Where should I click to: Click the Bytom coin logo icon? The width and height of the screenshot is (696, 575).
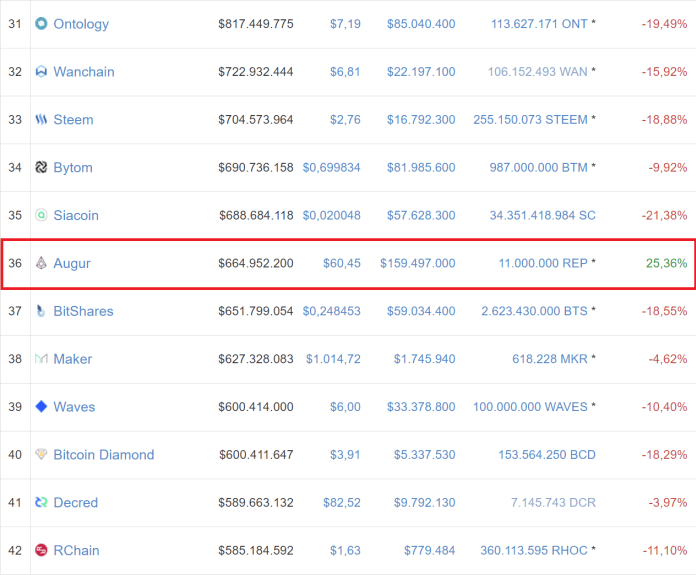[x=41, y=167]
